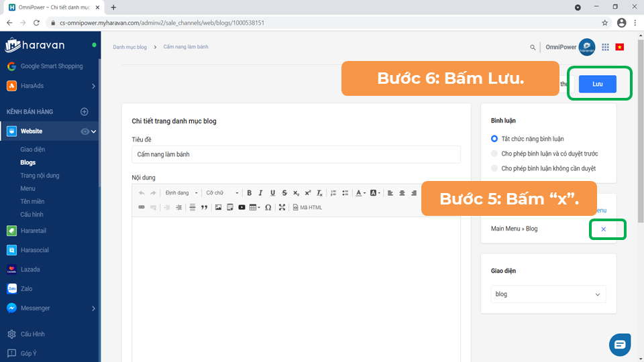The image size is (644, 362).
Task: Insert a block quote
Action: (x=204, y=207)
